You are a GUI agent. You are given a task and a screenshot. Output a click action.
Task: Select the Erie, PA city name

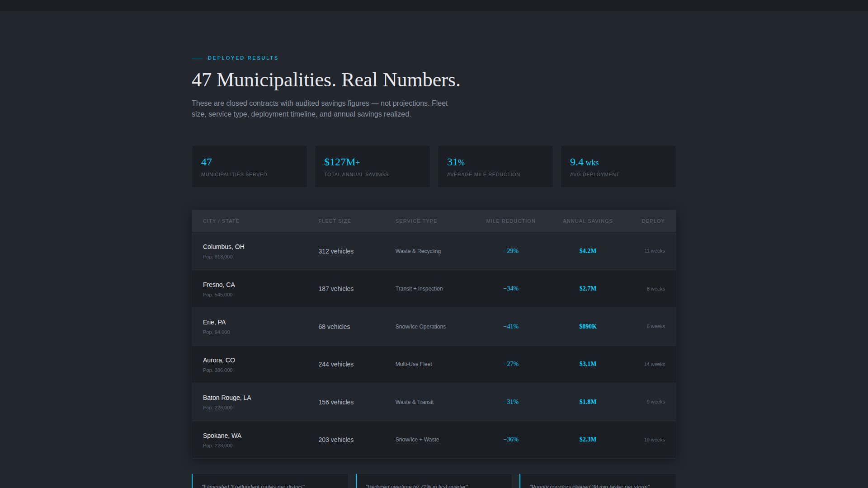[x=214, y=322]
